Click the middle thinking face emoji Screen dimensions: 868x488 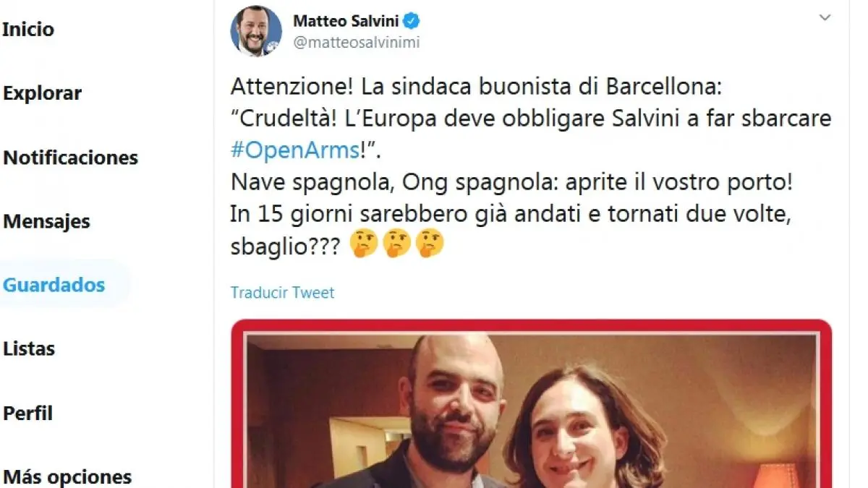397,246
